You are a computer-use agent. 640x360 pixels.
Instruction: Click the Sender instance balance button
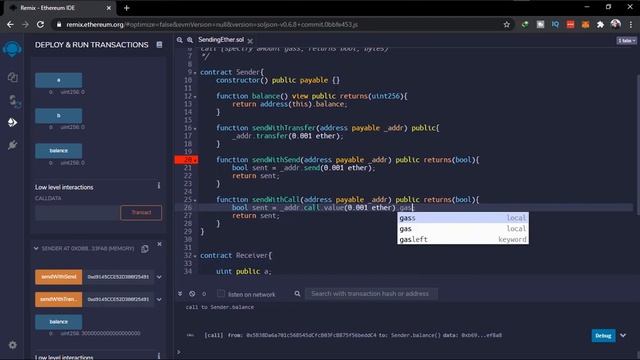(x=58, y=322)
